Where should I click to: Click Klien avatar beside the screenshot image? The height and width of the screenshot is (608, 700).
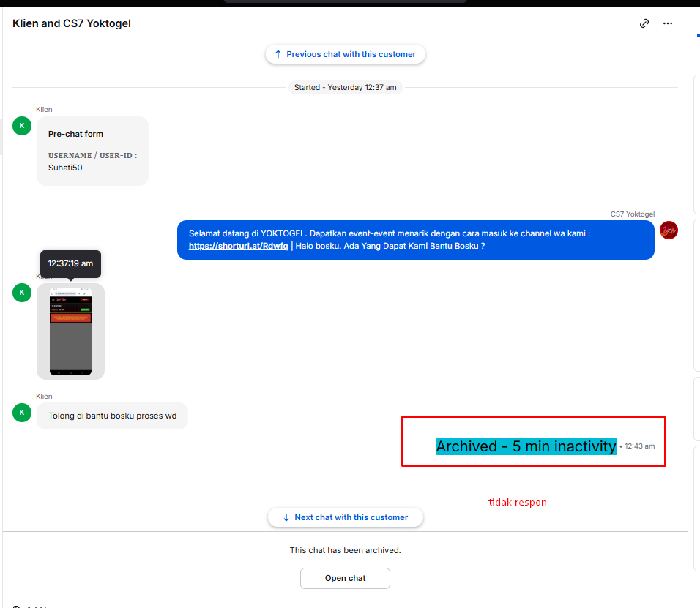22,293
